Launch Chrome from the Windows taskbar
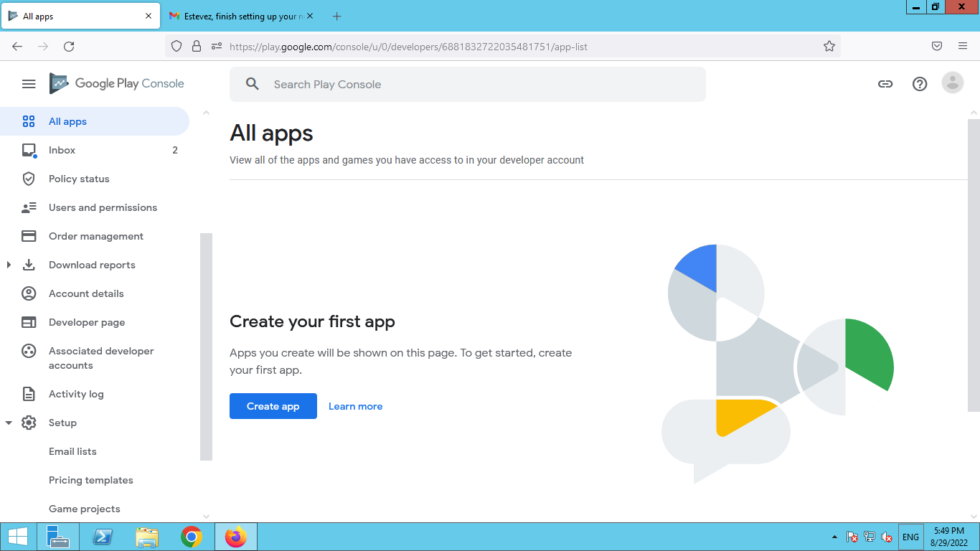Screen dimensions: 980x551 tap(191, 537)
